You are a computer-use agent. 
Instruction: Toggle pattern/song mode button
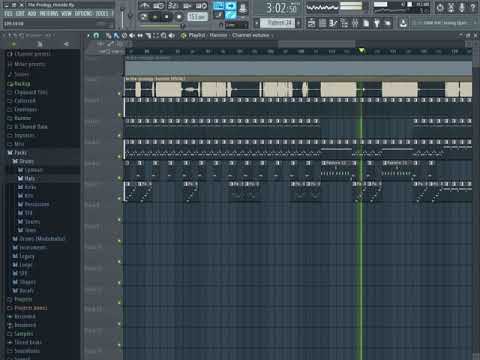144,16
